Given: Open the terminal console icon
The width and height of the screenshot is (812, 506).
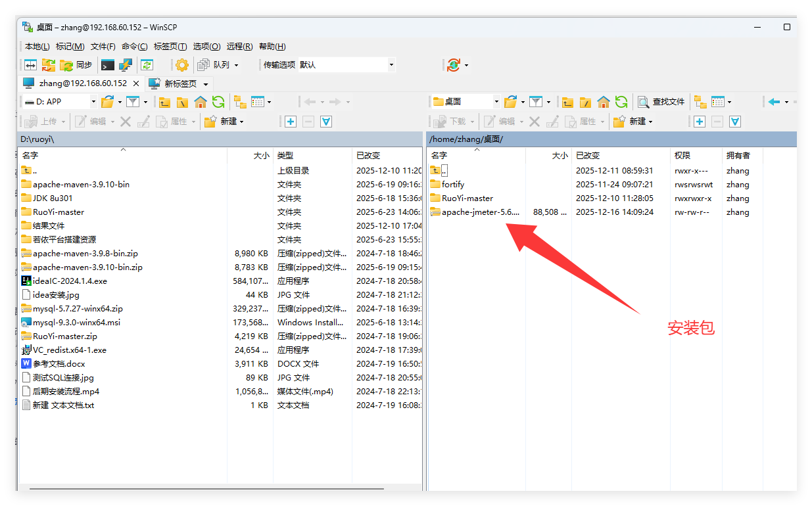Looking at the screenshot, I should coord(108,65).
